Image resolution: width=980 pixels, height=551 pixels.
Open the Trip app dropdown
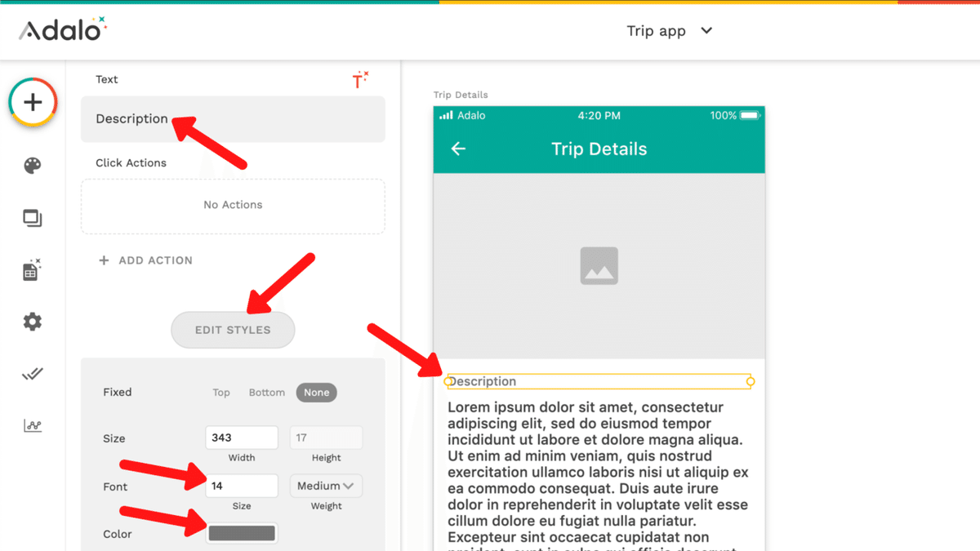[670, 31]
